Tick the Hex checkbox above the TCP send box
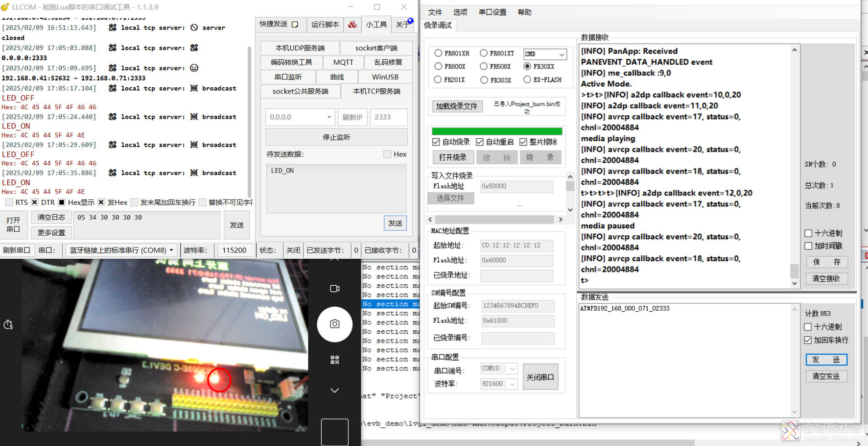 tap(387, 154)
